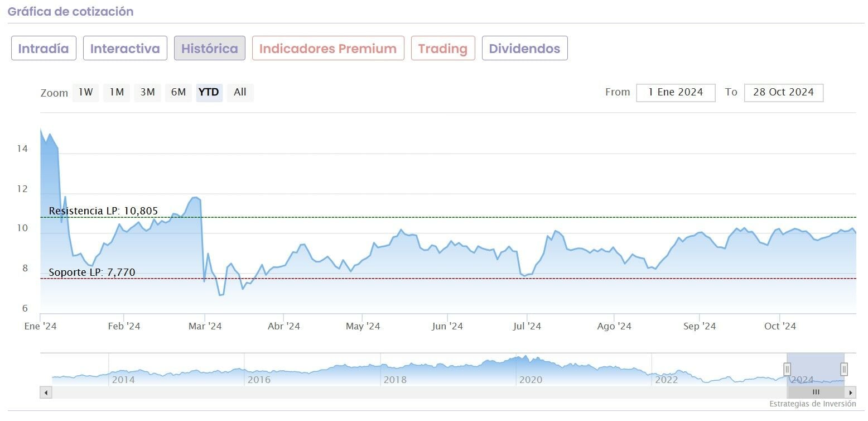
Task: Select the Histórica tab
Action: point(209,49)
